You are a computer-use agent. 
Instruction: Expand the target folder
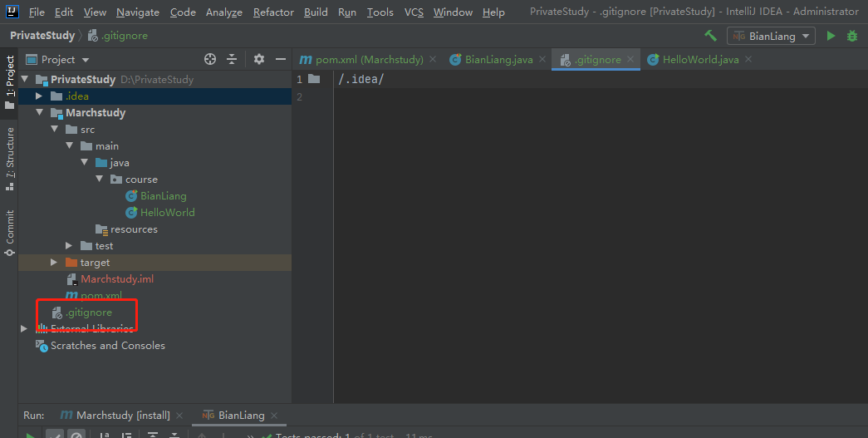54,262
